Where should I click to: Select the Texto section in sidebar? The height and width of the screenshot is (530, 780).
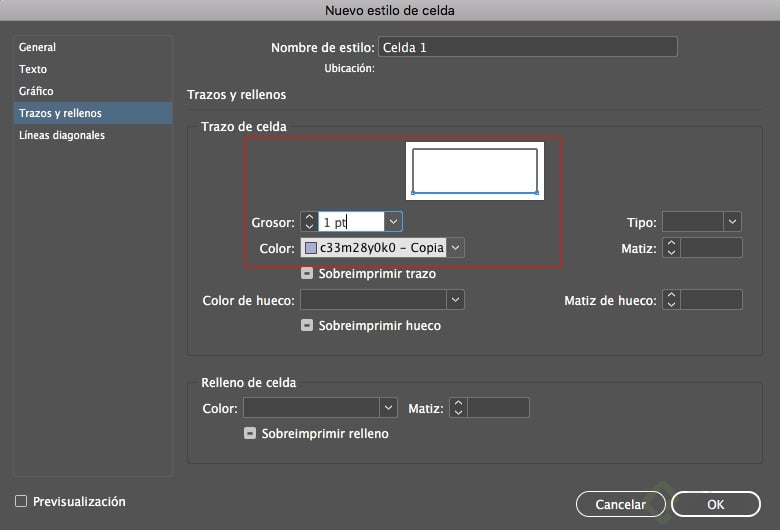pos(33,69)
